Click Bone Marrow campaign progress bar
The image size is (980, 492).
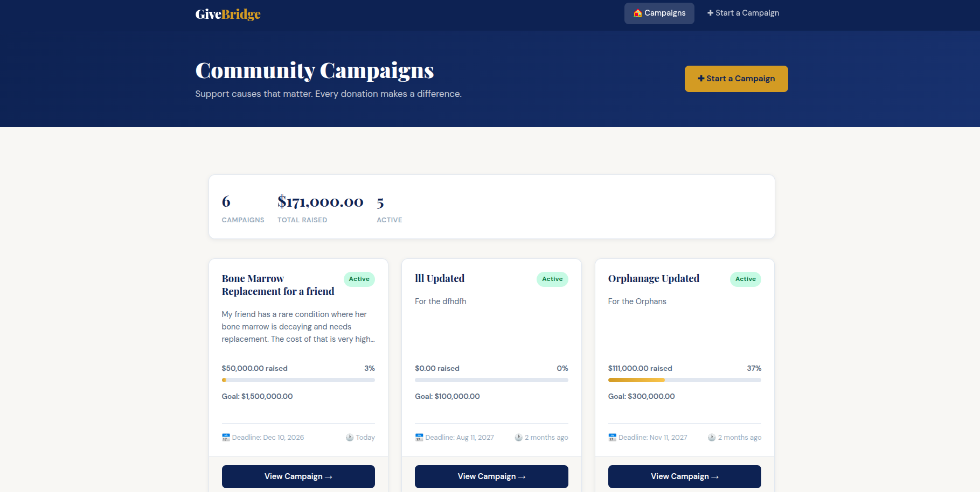pos(298,380)
